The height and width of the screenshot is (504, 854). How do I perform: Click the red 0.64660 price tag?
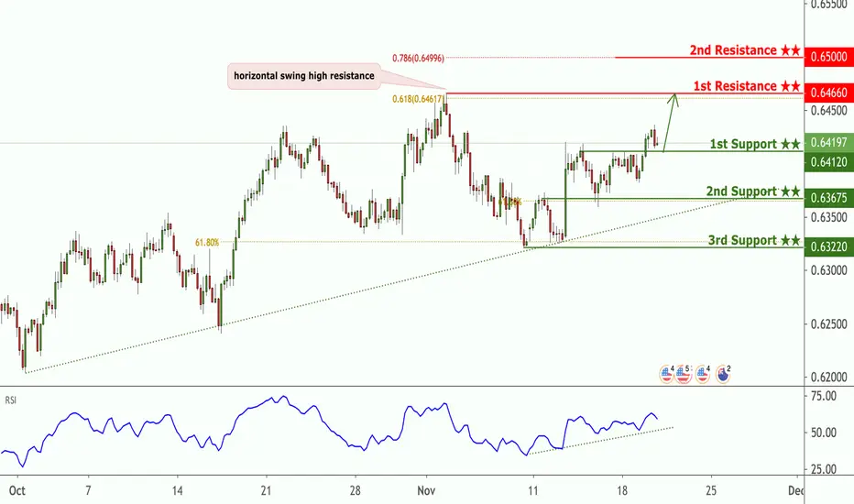coord(829,93)
